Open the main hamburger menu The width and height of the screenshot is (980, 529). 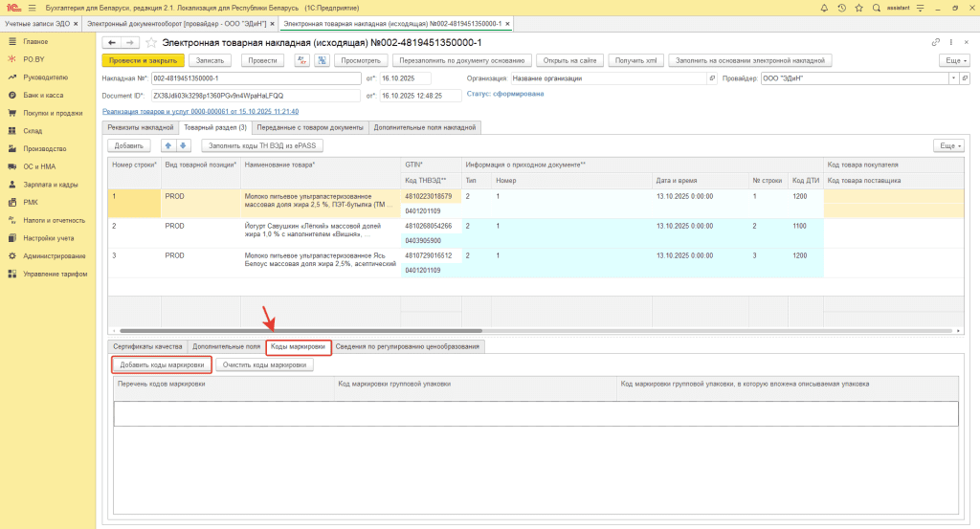point(31,7)
